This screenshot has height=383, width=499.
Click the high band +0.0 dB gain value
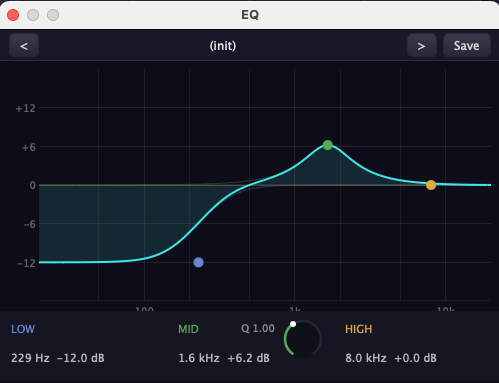click(x=415, y=358)
